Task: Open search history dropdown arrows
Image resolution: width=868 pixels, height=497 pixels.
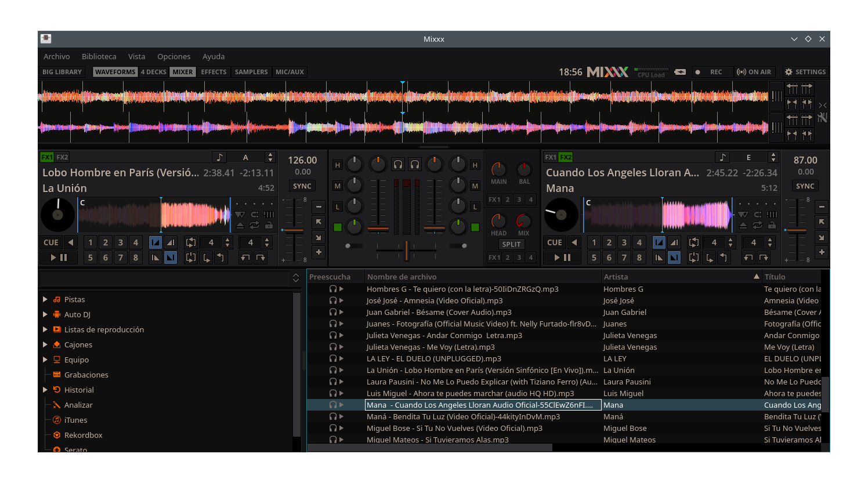Action: tap(295, 278)
